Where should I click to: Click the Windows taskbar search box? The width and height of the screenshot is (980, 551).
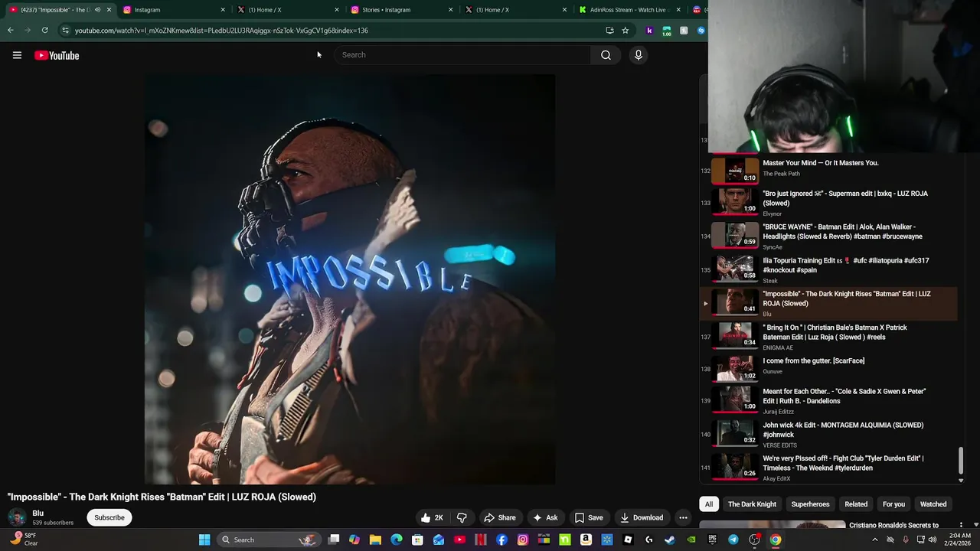coord(268,540)
